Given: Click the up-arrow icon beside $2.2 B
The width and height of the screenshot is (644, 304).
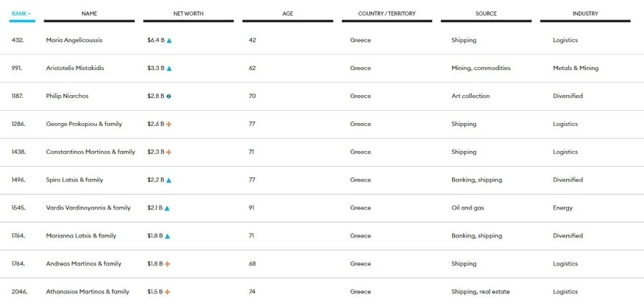Looking at the screenshot, I should 169,180.
